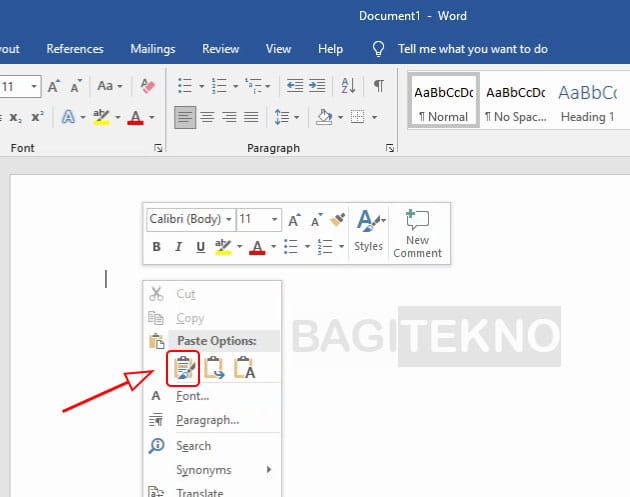Choose Merge Formatting paste option
This screenshot has height=497, width=630.
(x=214, y=368)
